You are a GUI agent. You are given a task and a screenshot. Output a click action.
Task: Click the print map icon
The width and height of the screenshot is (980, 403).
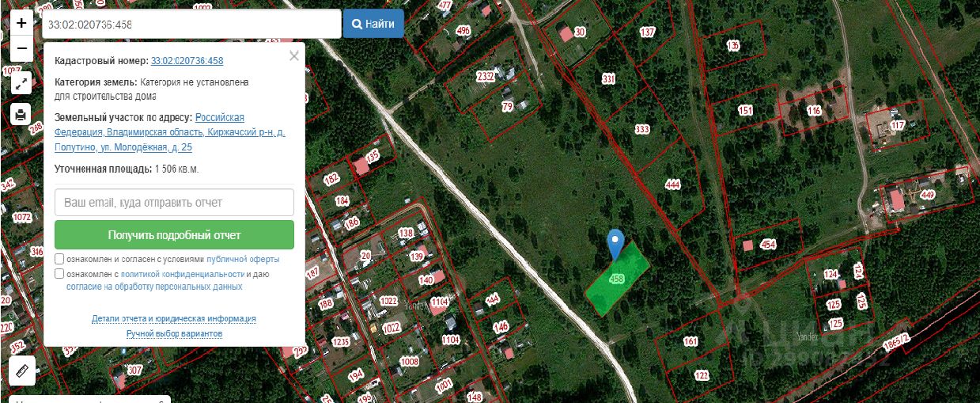21,114
